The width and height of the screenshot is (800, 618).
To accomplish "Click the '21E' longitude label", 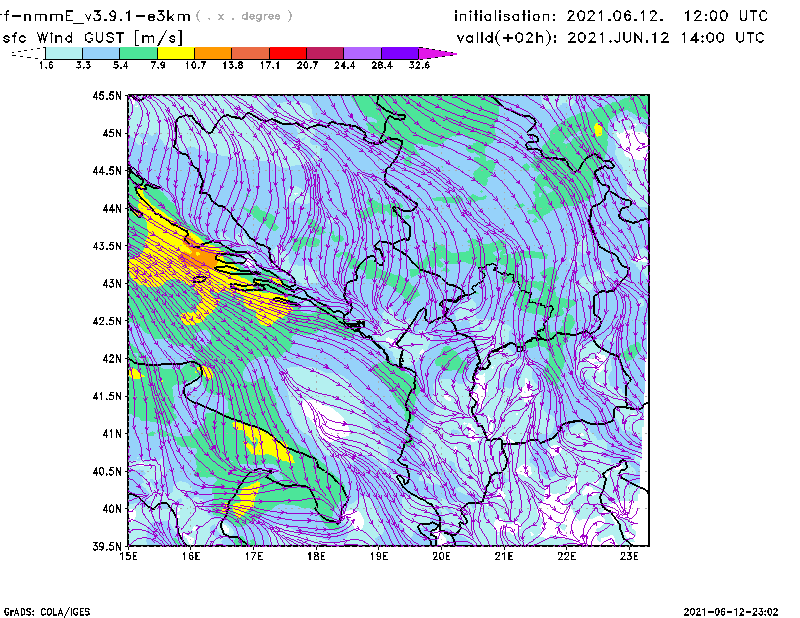I will tap(504, 556).
